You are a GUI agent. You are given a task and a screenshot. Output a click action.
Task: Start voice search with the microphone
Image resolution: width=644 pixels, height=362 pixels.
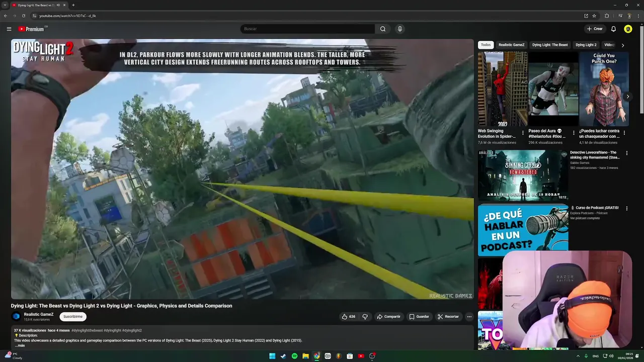coord(400,29)
